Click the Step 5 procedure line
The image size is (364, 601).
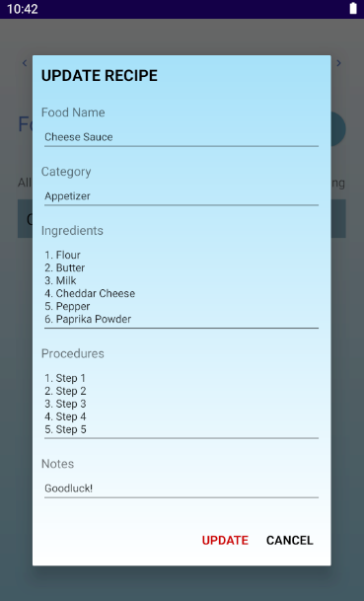click(65, 429)
